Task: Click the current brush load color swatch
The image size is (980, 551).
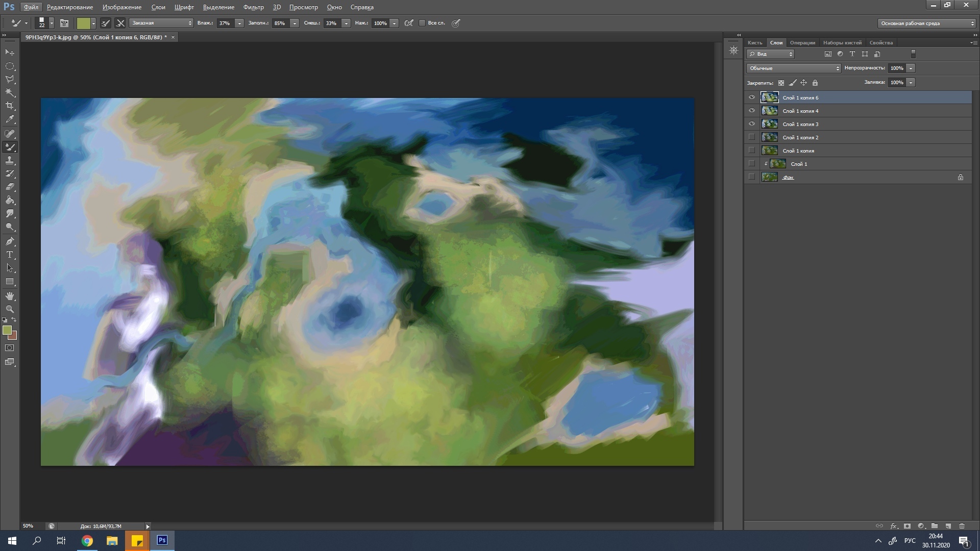Action: pyautogui.click(x=83, y=23)
